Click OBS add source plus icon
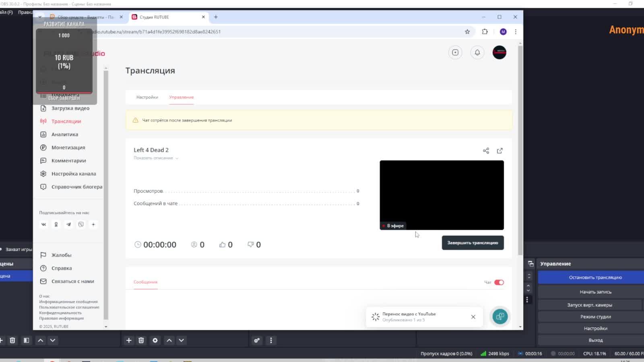This screenshot has width=644, height=362. point(129,340)
